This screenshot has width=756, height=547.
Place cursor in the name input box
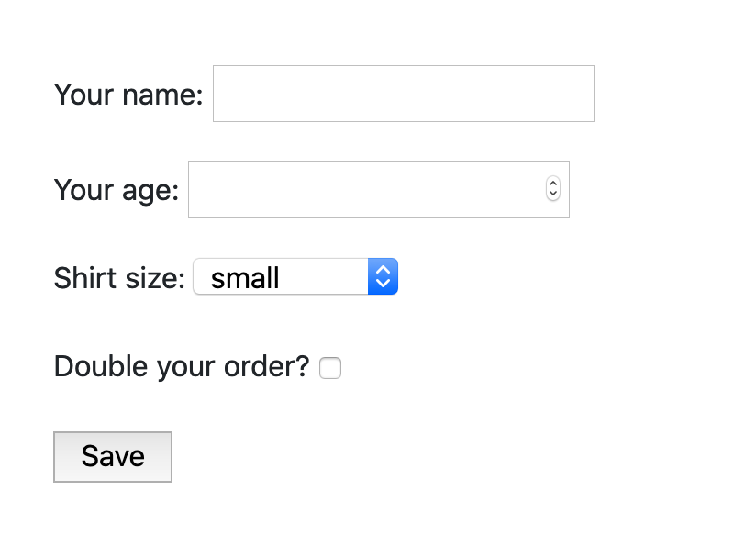403,94
